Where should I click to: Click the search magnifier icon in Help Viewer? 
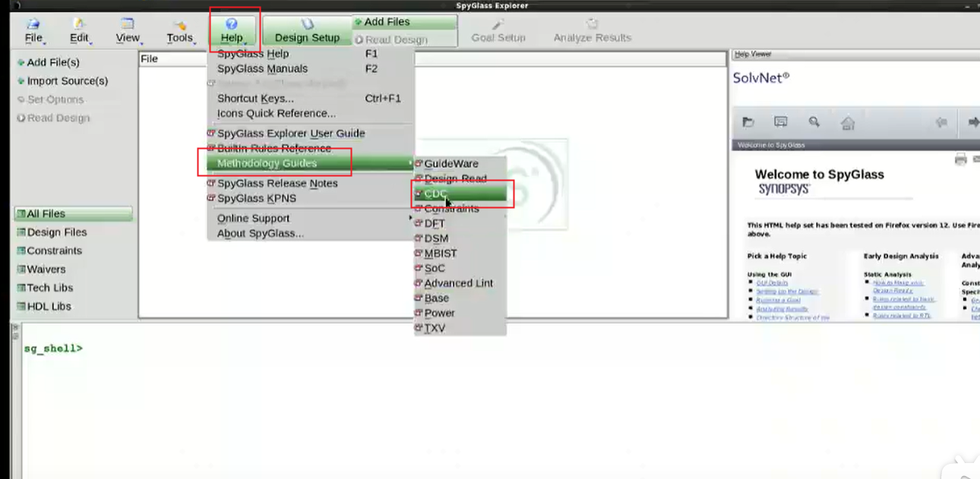814,121
